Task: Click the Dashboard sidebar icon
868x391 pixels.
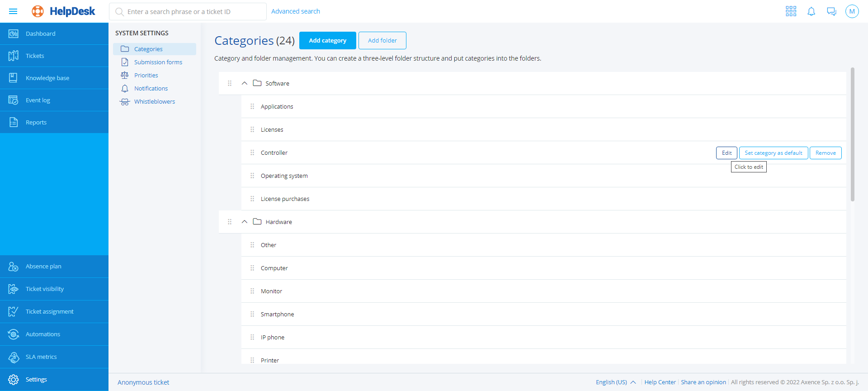Action: [14, 33]
